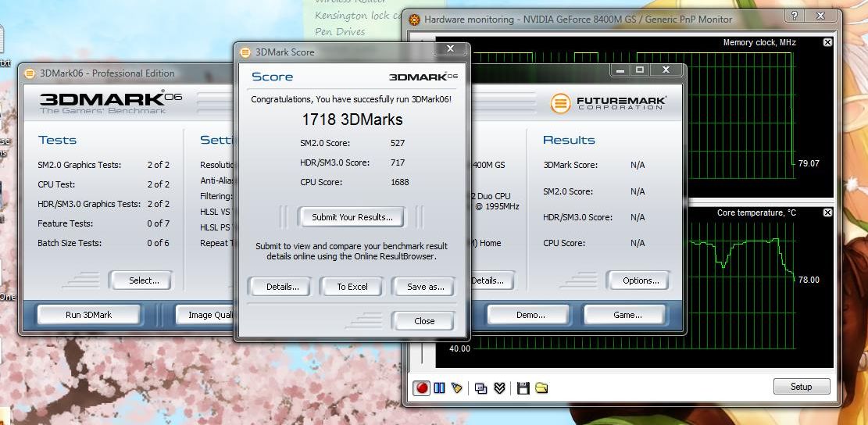
Task: Click the double chevron down icon
Action: point(499,388)
